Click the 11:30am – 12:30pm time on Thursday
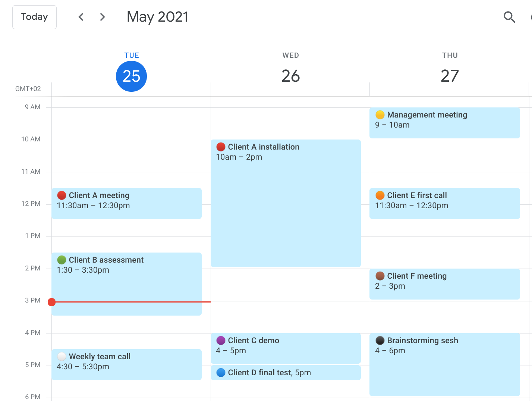The height and width of the screenshot is (401, 532). click(x=412, y=206)
